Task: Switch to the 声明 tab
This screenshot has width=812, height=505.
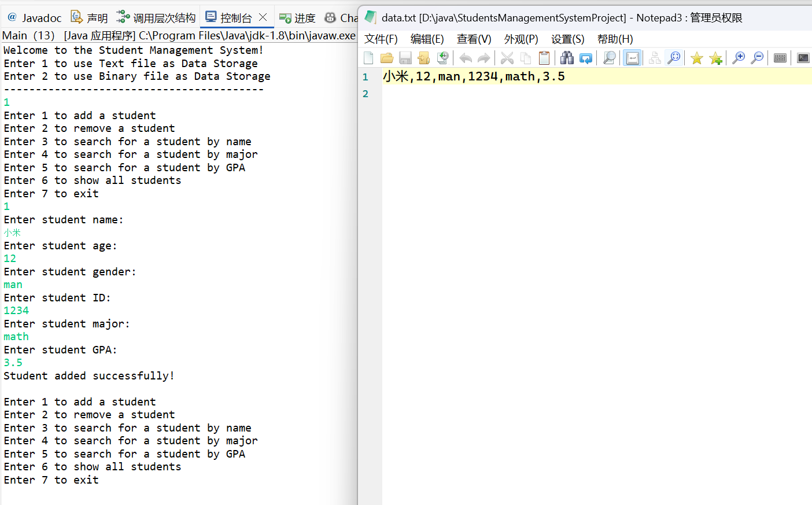Action: [x=90, y=18]
